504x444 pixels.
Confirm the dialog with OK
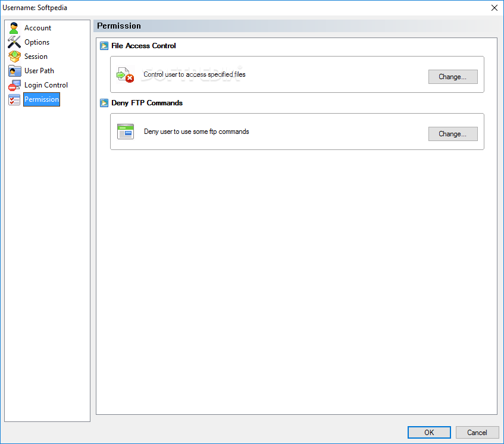click(x=429, y=433)
